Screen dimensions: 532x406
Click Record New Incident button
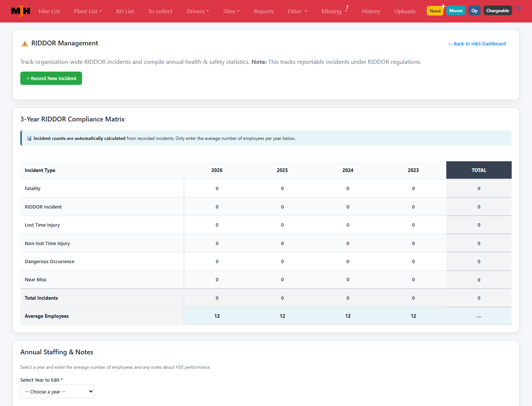point(51,78)
